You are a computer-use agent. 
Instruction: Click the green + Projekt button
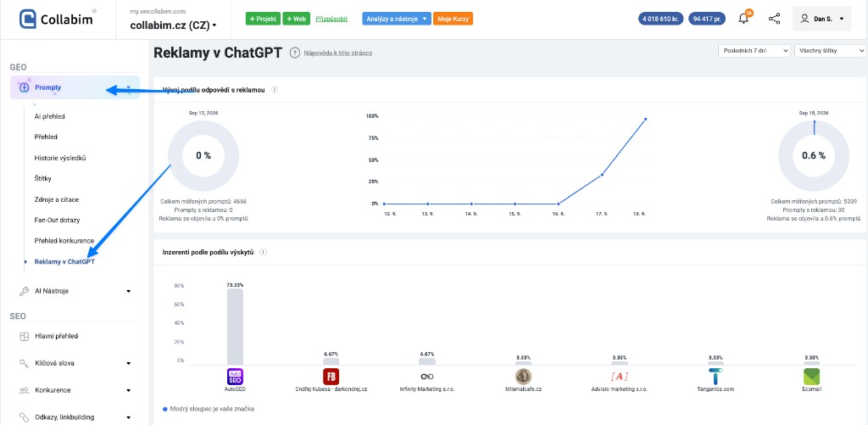pos(263,19)
